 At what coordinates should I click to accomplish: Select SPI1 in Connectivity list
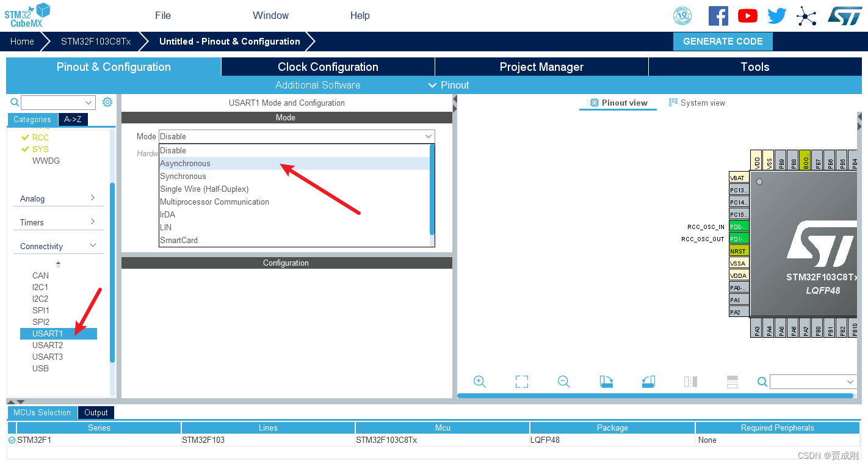(x=41, y=310)
